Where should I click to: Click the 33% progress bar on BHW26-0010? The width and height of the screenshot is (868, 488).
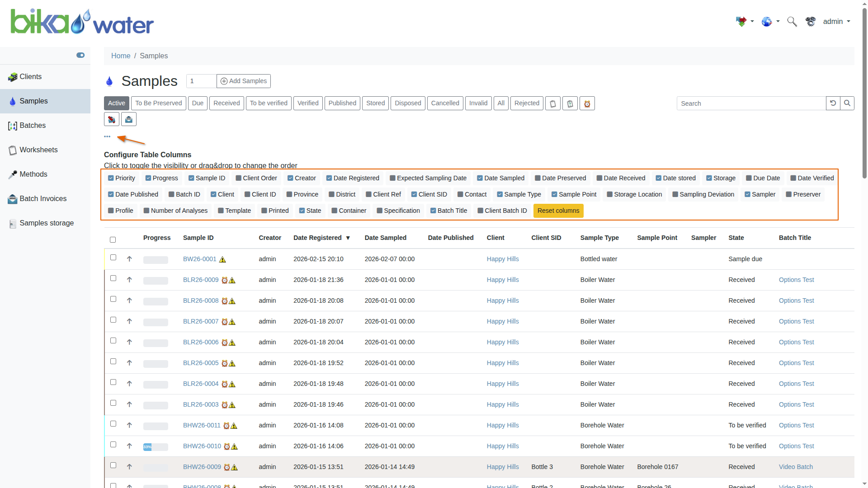point(155,447)
